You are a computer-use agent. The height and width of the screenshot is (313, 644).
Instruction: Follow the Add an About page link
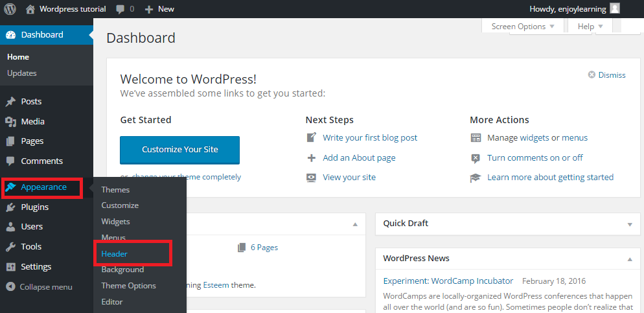(x=359, y=157)
